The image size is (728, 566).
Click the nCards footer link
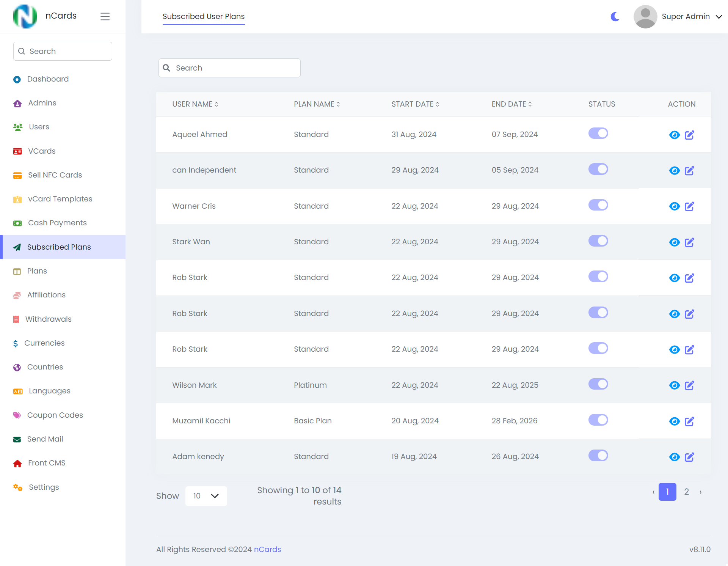coord(268,549)
